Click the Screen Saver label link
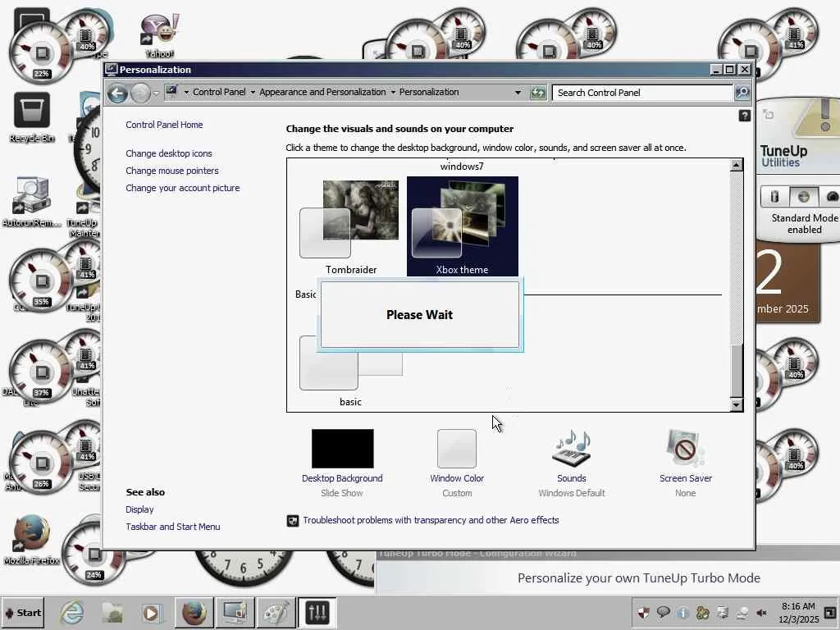This screenshot has width=840, height=630. (686, 478)
